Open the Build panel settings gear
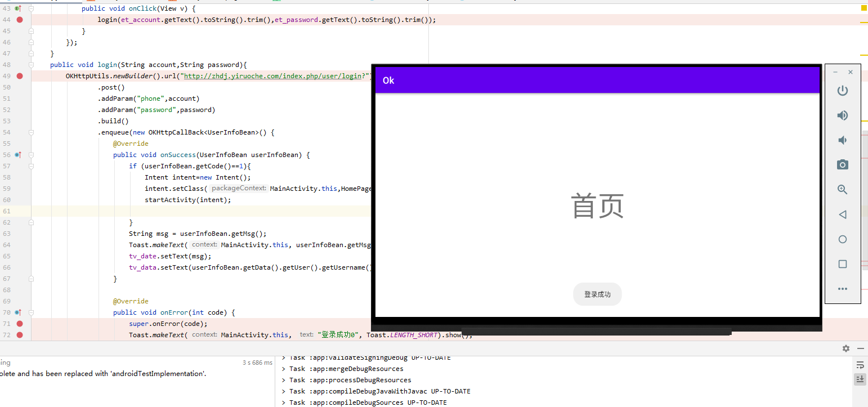Screen dimensions: 868x407 (846, 348)
